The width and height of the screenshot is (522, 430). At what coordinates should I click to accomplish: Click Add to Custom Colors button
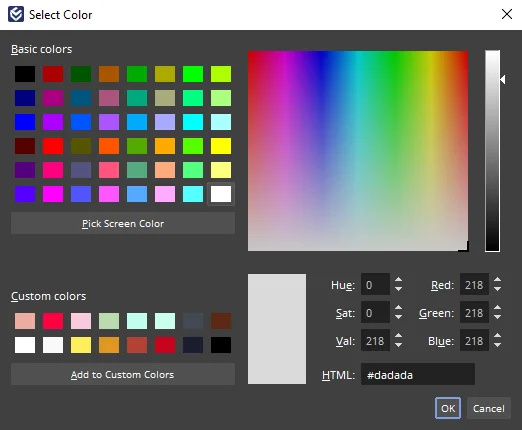(x=123, y=374)
